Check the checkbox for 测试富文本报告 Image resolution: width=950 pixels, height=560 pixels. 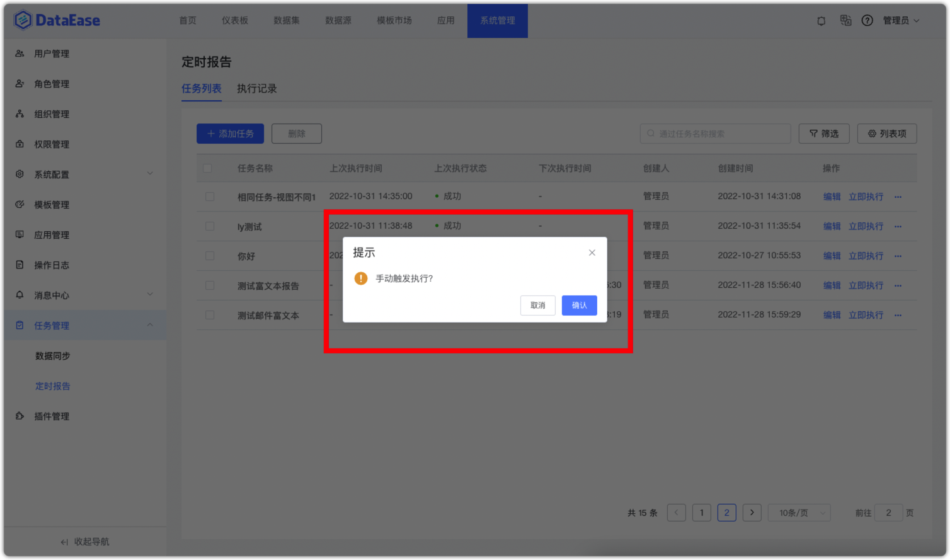(210, 285)
